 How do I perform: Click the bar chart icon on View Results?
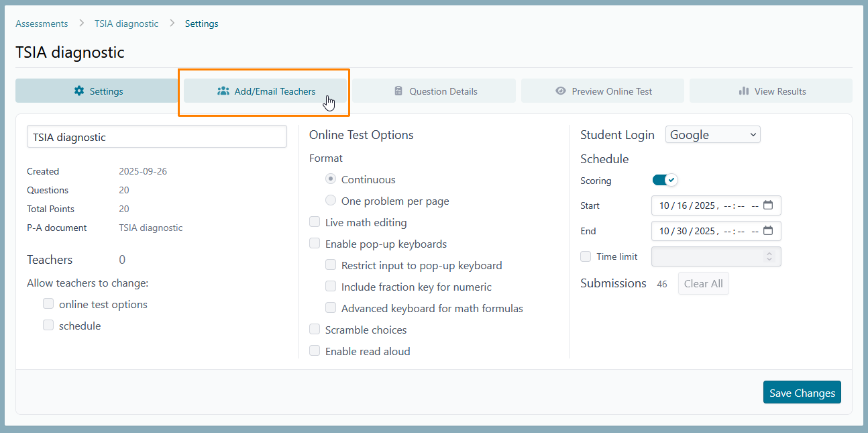[x=743, y=91]
